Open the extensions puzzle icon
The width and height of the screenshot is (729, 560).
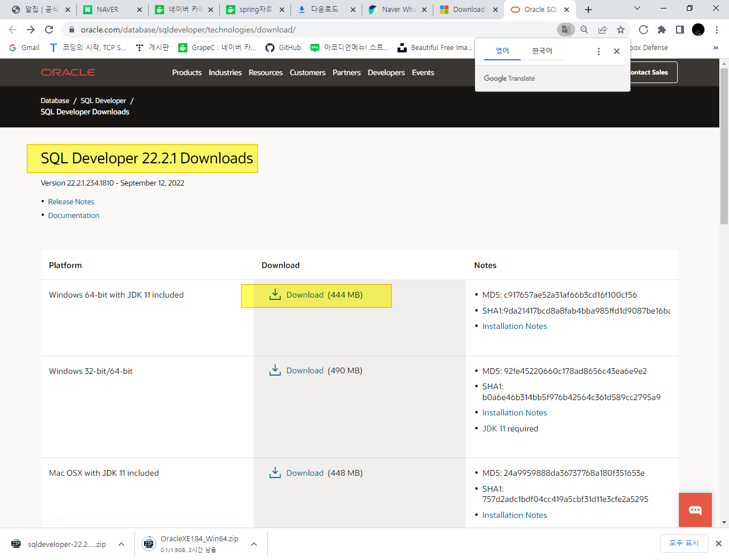pyautogui.click(x=662, y=30)
